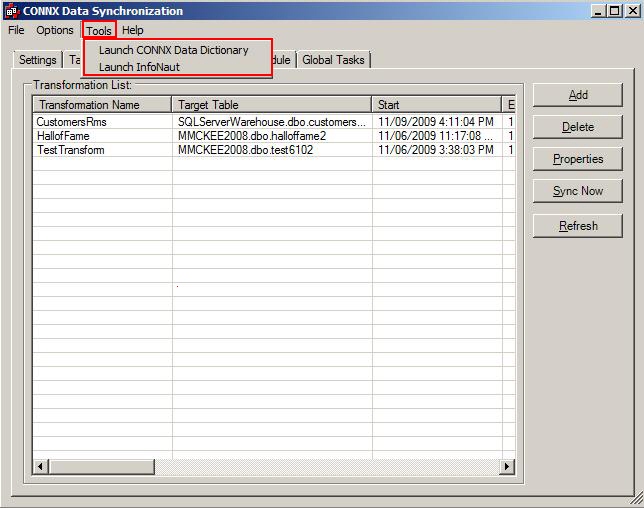This screenshot has width=644, height=508.
Task: Click start time 11/06/2009 3:38:03 PM
Action: coord(436,150)
